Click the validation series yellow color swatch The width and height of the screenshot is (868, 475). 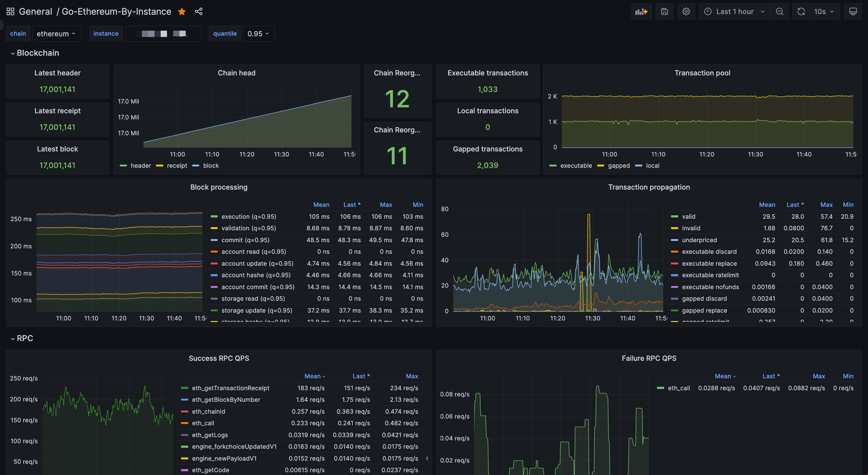click(x=214, y=228)
